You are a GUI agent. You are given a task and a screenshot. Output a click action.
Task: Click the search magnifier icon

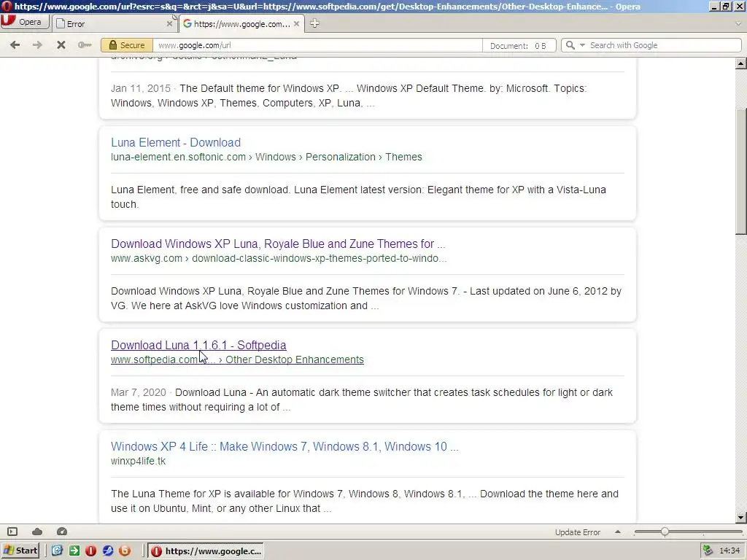pyautogui.click(x=570, y=45)
